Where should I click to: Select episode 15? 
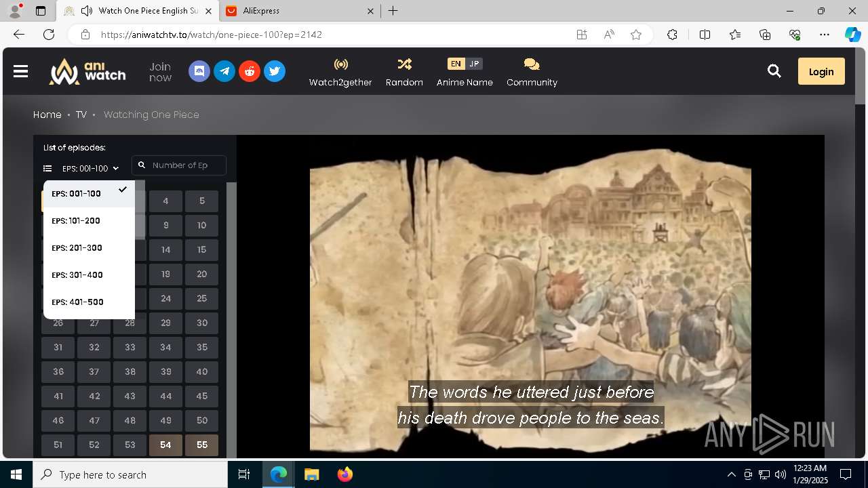coord(201,249)
